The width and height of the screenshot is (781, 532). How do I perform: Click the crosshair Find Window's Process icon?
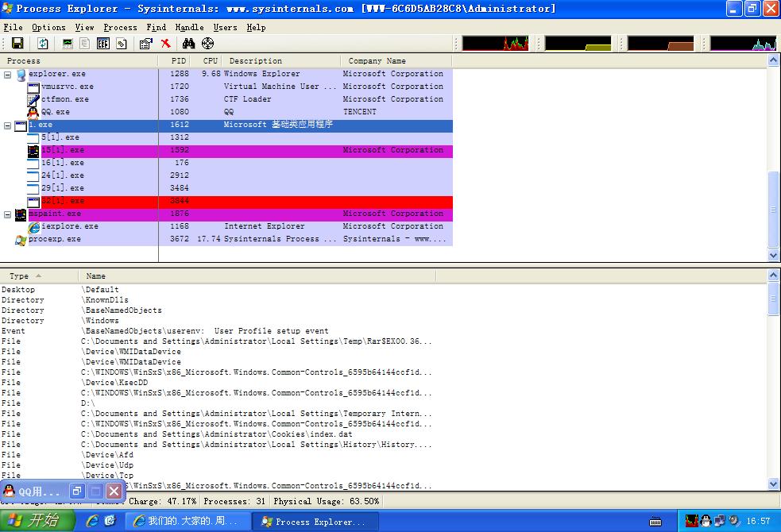[x=208, y=44]
